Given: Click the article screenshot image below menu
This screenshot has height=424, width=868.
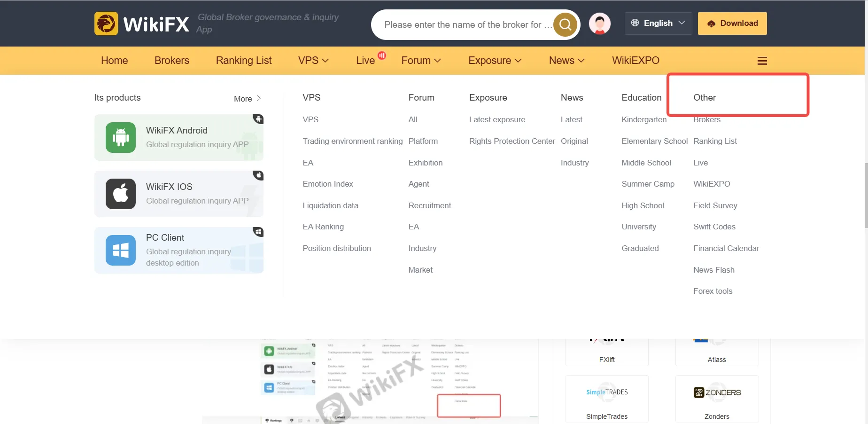Looking at the screenshot, I should click(x=371, y=381).
